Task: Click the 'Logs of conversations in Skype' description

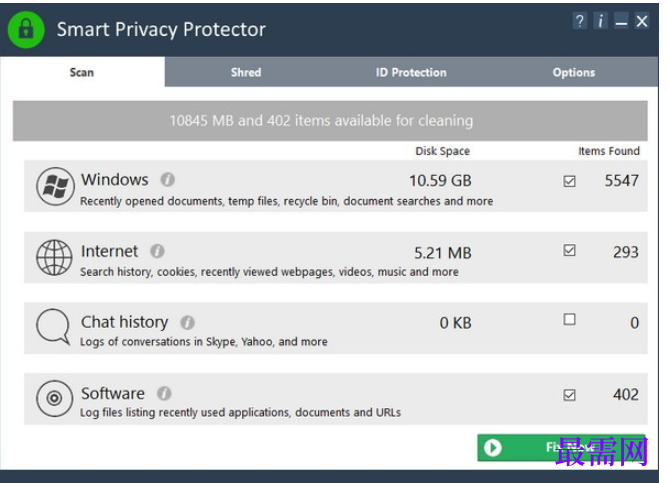Action: 204,342
